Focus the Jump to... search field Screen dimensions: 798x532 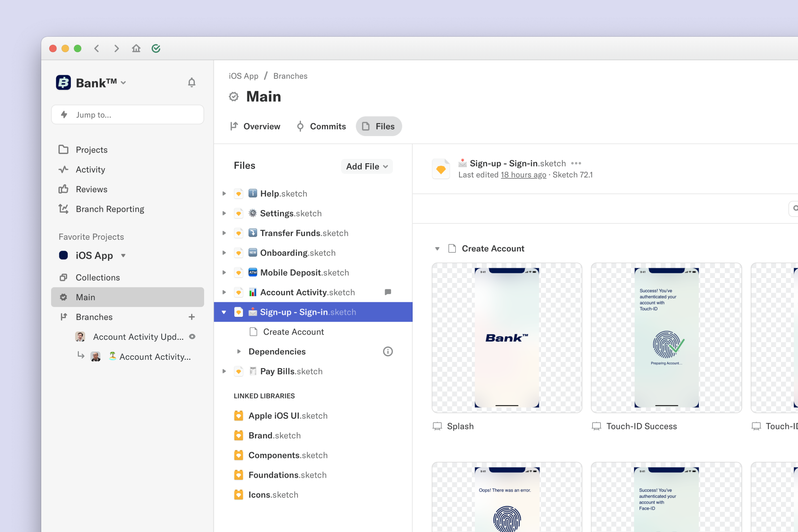(x=128, y=115)
